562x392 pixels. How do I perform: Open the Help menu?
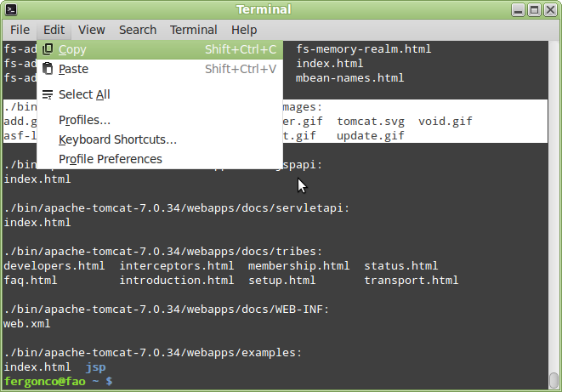pyautogui.click(x=244, y=30)
